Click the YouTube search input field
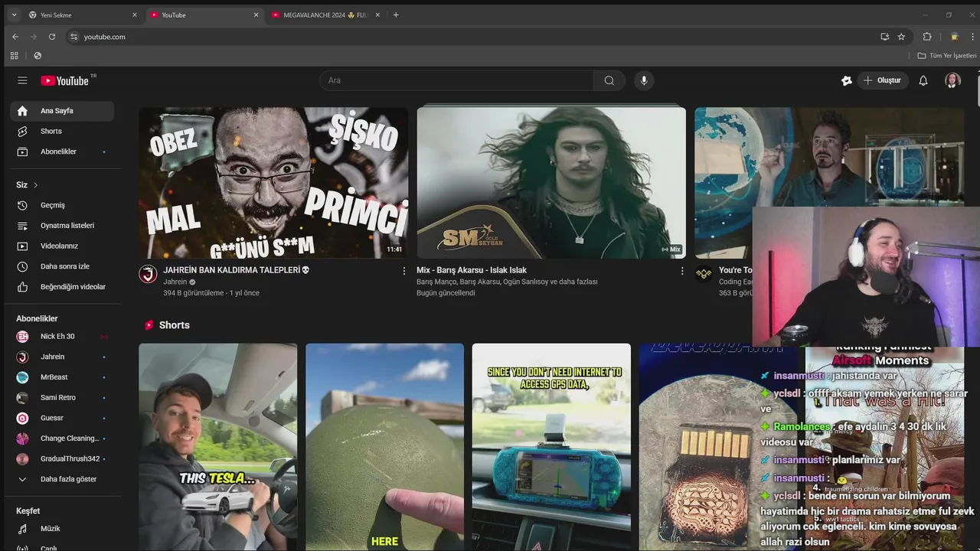The width and height of the screenshot is (980, 551). click(x=456, y=80)
